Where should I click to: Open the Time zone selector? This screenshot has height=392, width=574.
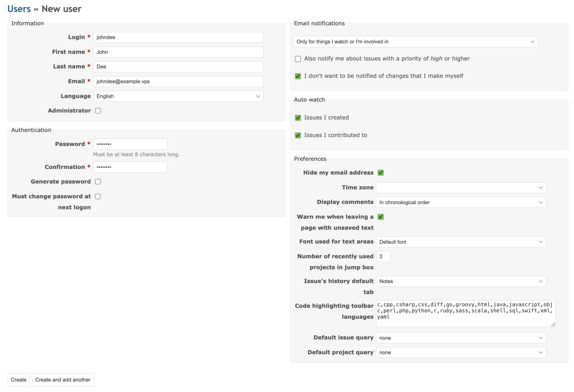[461, 187]
